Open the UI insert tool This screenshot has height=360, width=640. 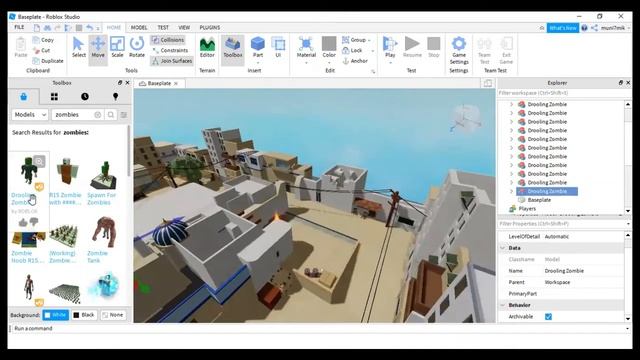coord(278,47)
